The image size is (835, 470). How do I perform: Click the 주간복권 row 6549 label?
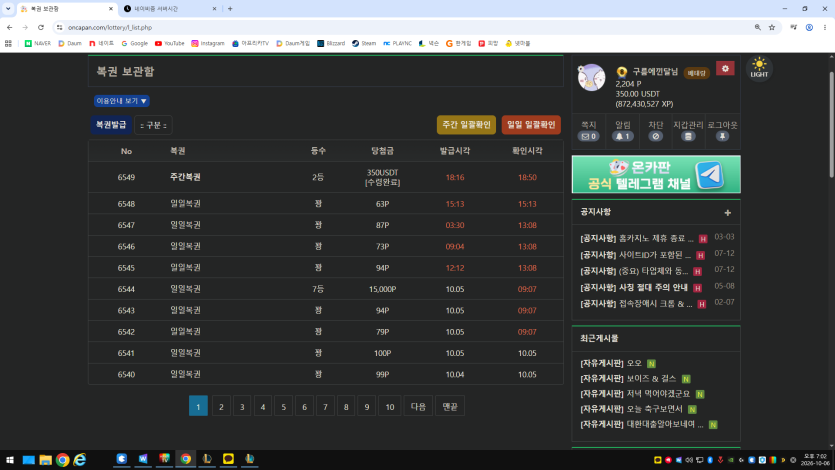tap(185, 177)
